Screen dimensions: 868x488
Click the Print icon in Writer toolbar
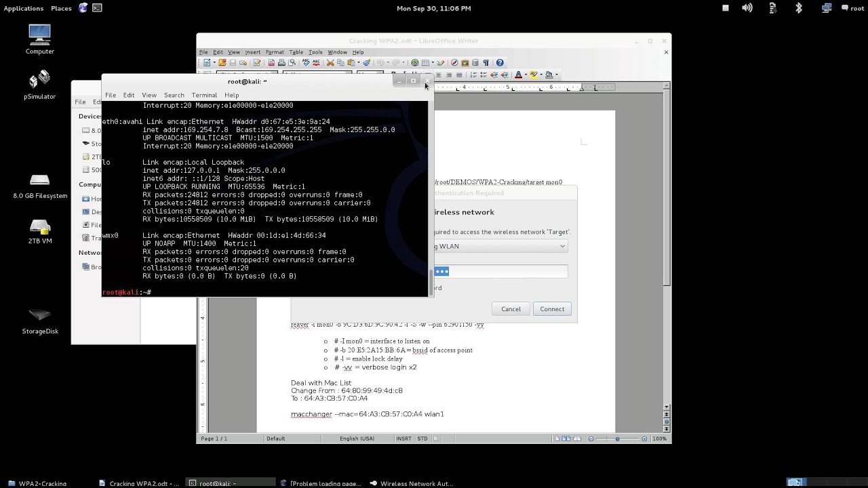coord(281,62)
